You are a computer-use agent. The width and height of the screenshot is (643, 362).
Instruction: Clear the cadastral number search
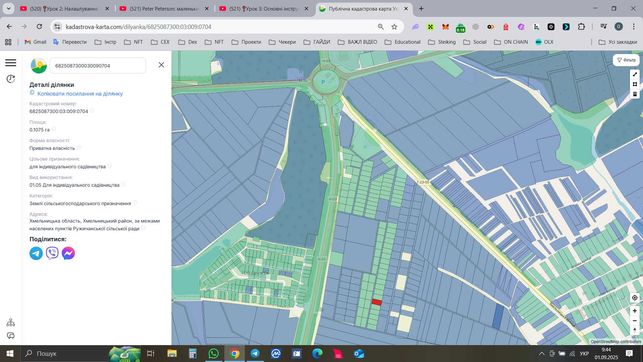[161, 65]
